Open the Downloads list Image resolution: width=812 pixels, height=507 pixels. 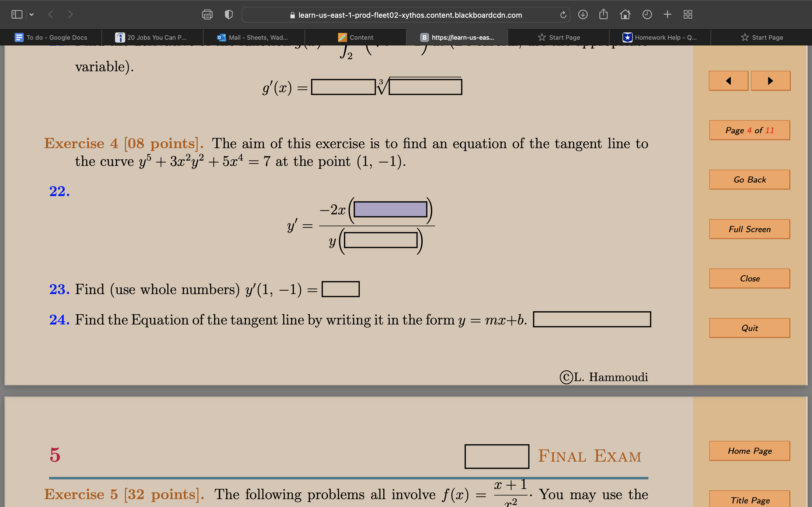tap(583, 14)
